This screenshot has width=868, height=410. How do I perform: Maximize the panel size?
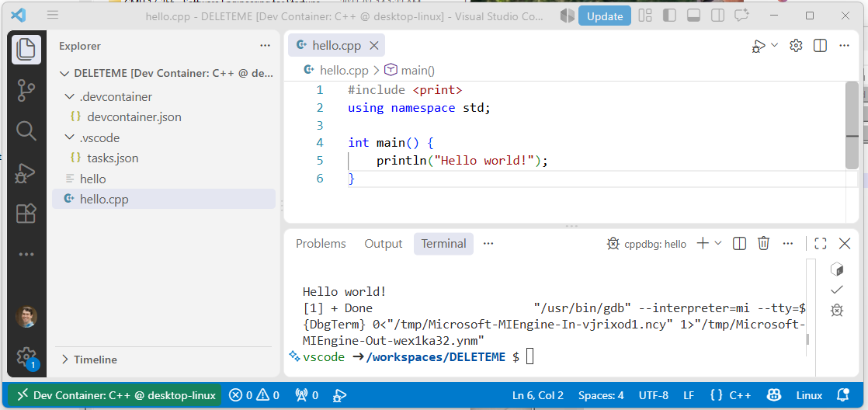821,244
